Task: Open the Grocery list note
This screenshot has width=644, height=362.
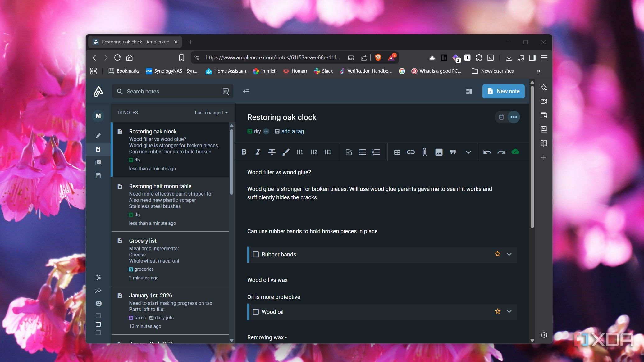Action: pos(170,259)
